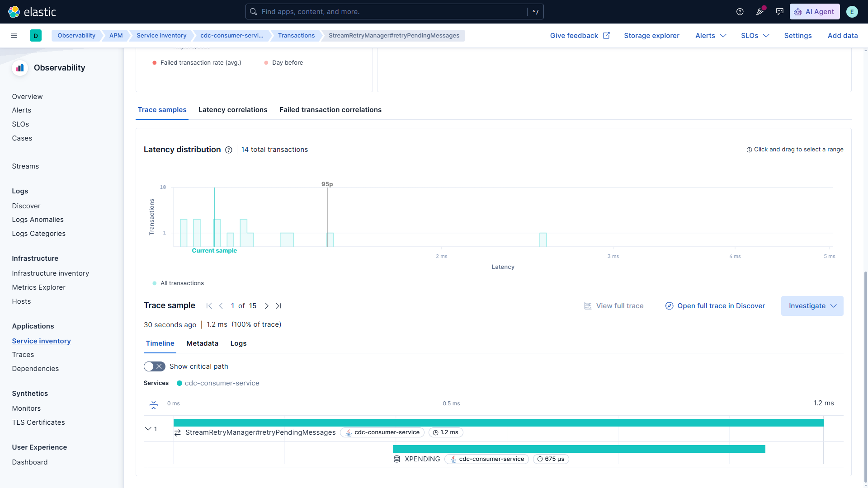
Task: Open Discover in the sidebar
Action: pos(26,206)
